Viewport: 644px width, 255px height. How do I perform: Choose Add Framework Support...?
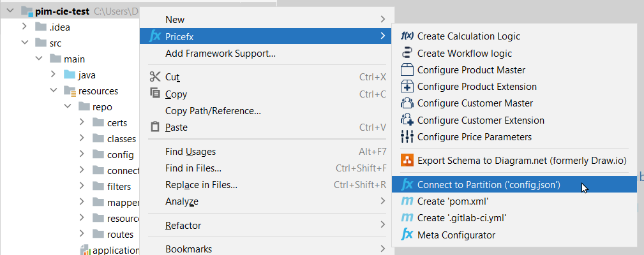tap(220, 54)
